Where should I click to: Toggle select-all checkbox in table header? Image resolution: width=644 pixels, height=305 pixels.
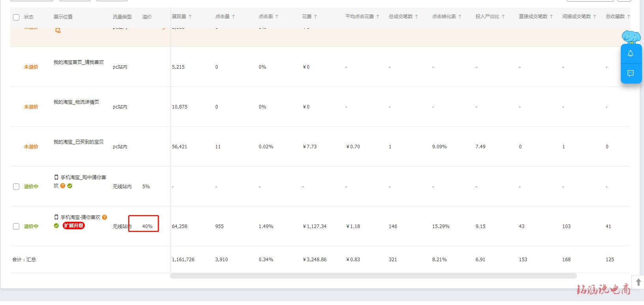tap(16, 17)
